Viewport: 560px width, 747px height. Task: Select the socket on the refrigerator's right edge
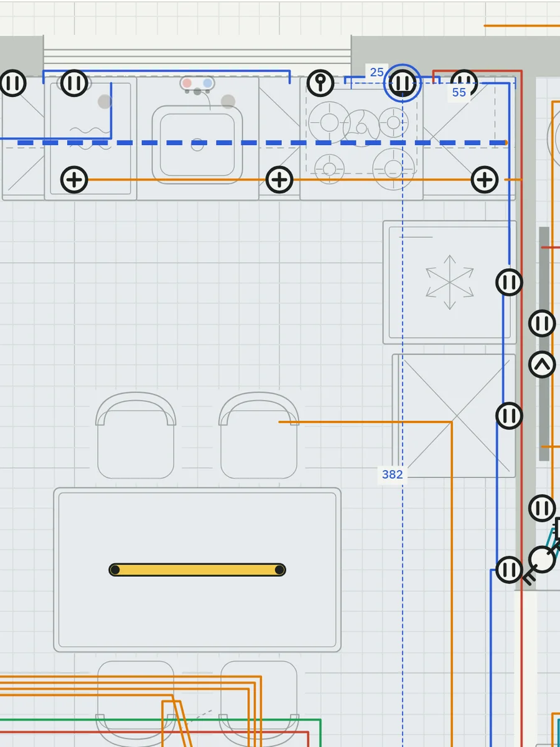(x=509, y=282)
